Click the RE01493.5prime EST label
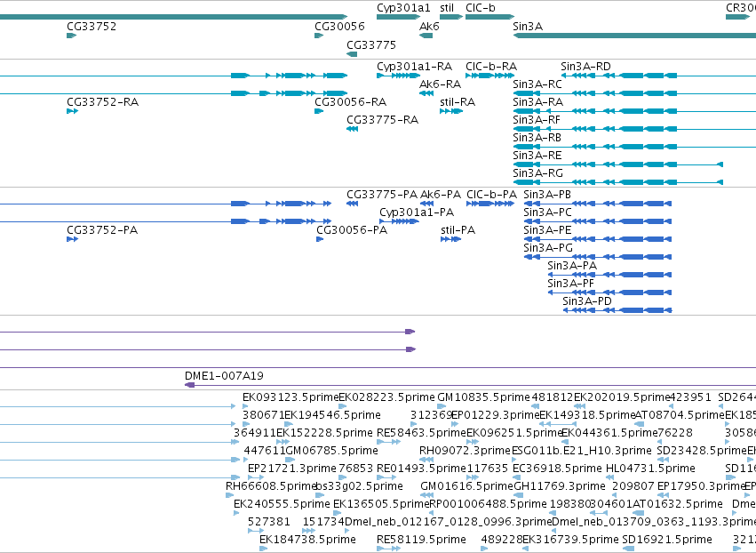 (421, 469)
